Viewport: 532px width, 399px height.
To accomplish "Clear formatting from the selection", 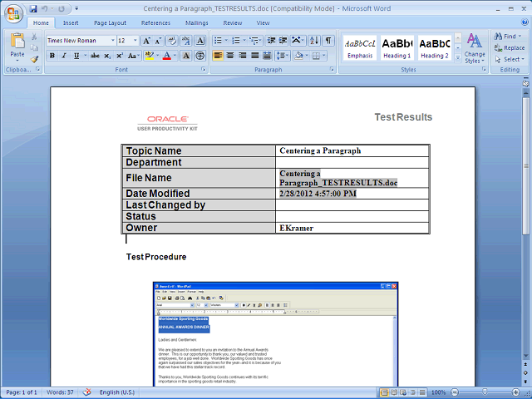I will tap(172, 41).
